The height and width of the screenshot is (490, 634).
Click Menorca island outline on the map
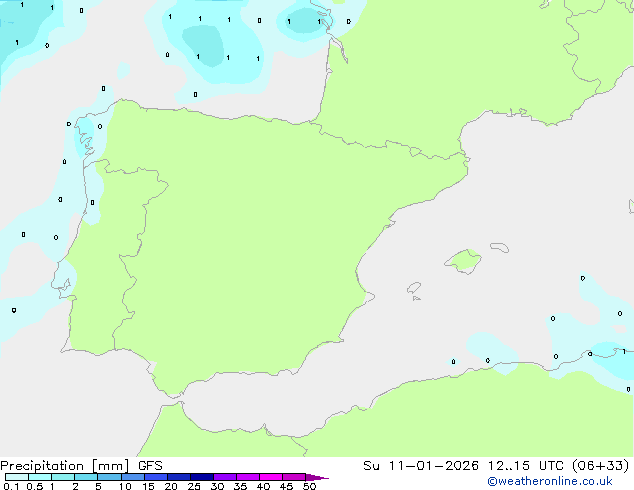[x=499, y=247]
